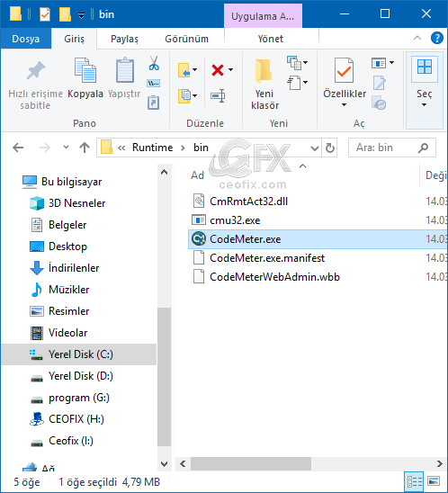Click the easy access icon in Yeni group

point(294,83)
